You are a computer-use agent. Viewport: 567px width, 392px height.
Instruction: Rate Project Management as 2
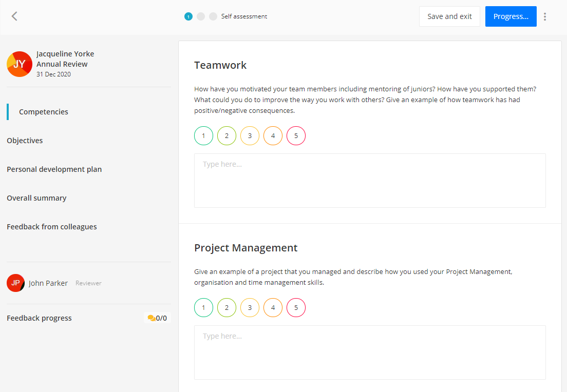pos(226,308)
